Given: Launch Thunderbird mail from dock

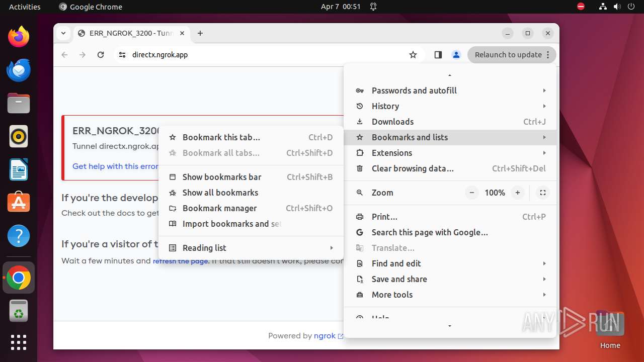Looking at the screenshot, I should pyautogui.click(x=19, y=70).
